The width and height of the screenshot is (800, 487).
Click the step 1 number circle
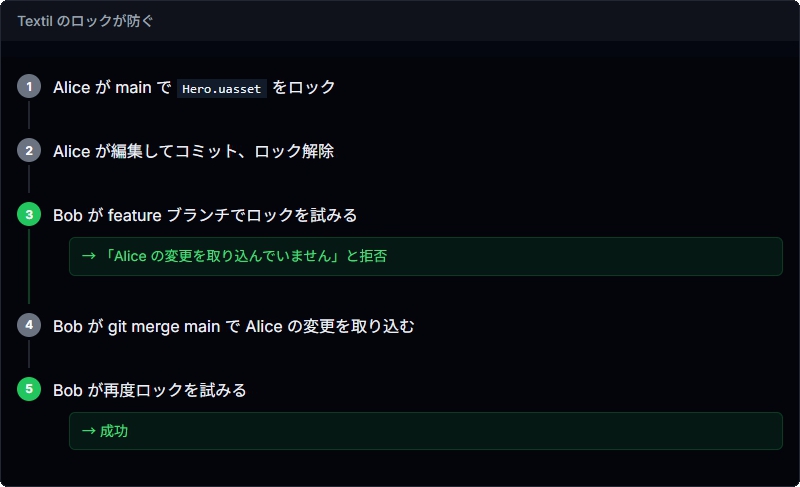[29, 87]
